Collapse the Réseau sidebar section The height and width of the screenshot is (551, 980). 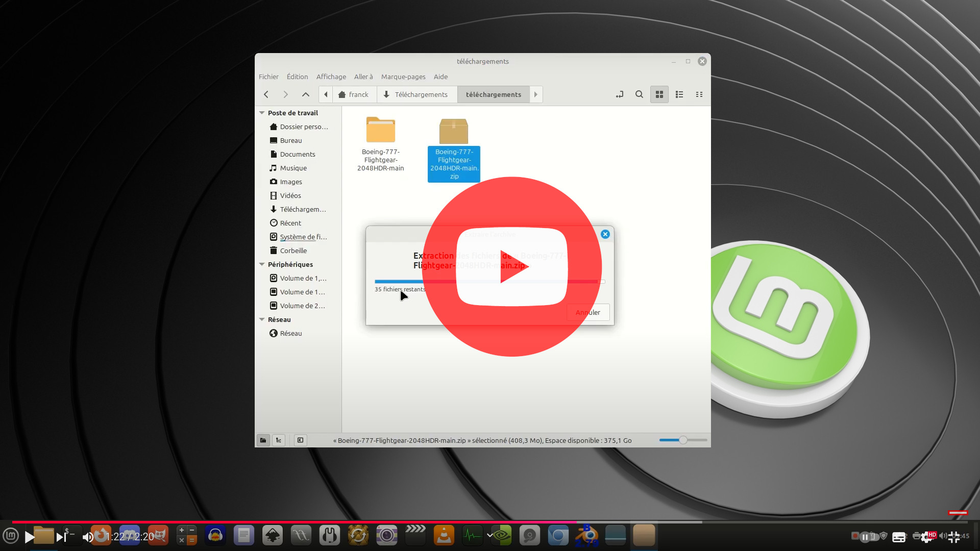(262, 319)
